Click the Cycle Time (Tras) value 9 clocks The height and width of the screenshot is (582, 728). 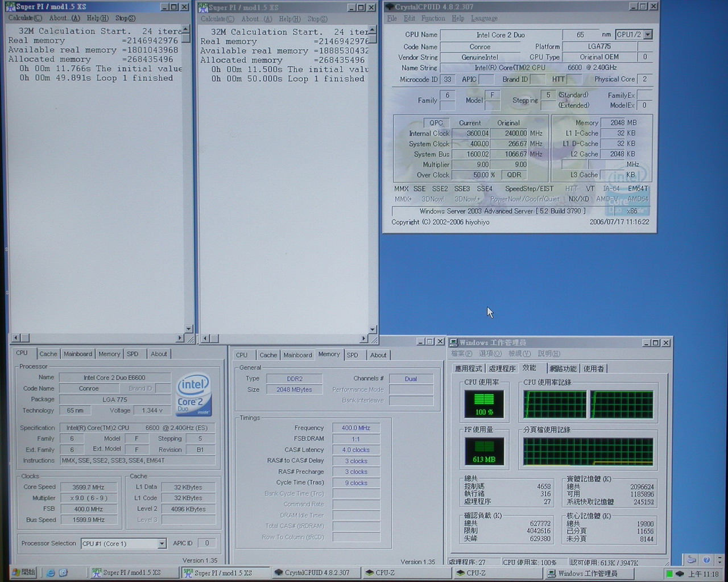click(356, 482)
